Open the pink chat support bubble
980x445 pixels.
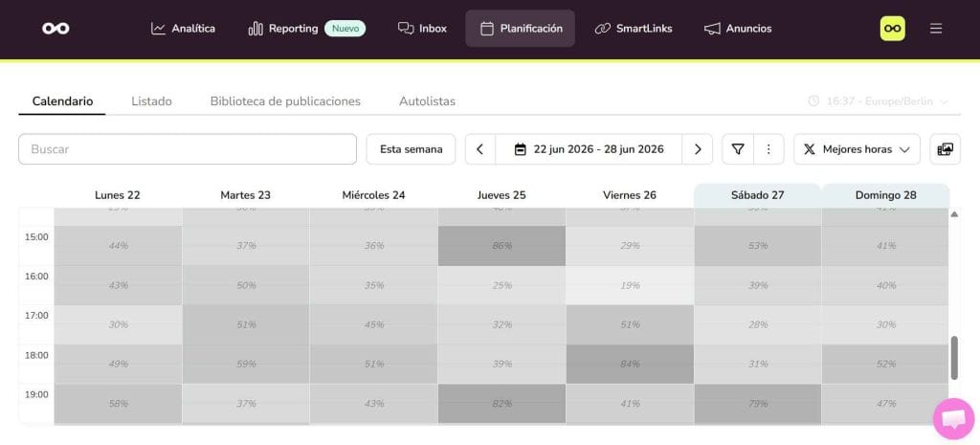click(x=954, y=419)
